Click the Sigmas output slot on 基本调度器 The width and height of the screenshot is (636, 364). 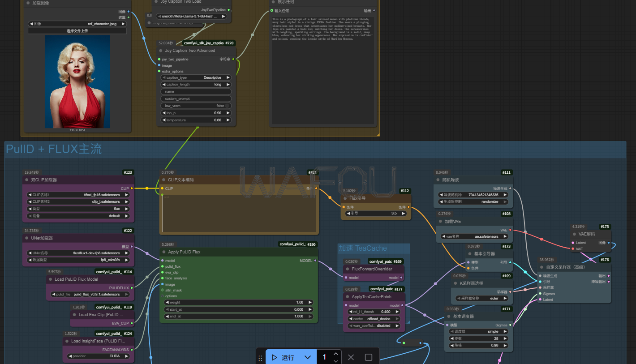pos(510,325)
